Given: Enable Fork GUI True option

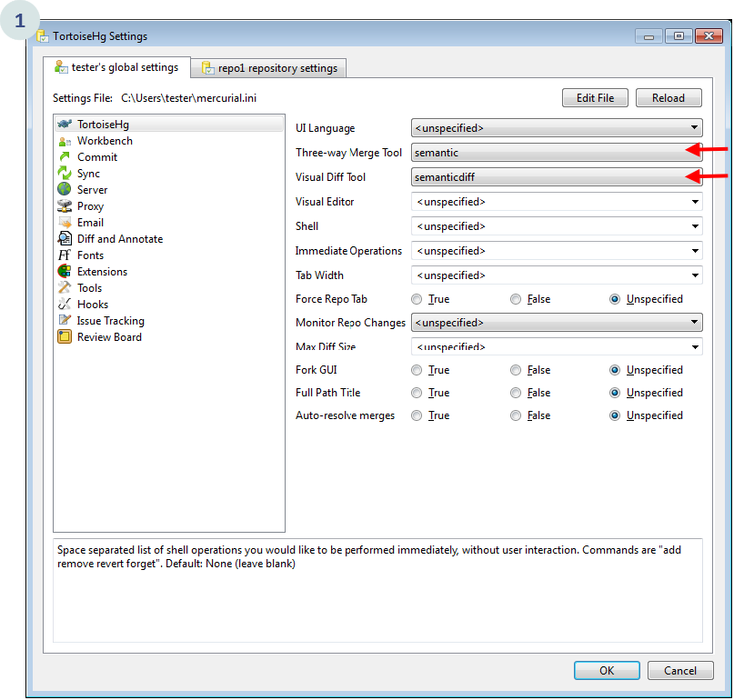Looking at the screenshot, I should point(417,370).
